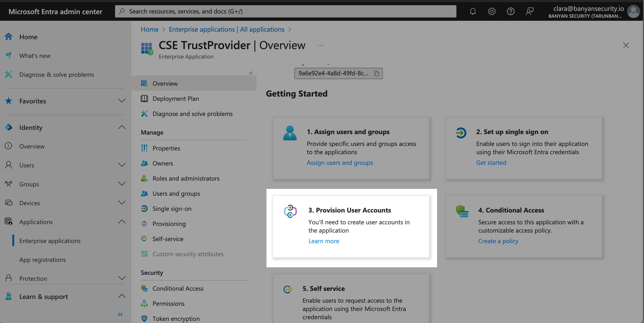Open the feedback person icon
644x323 pixels.
(x=529, y=11)
